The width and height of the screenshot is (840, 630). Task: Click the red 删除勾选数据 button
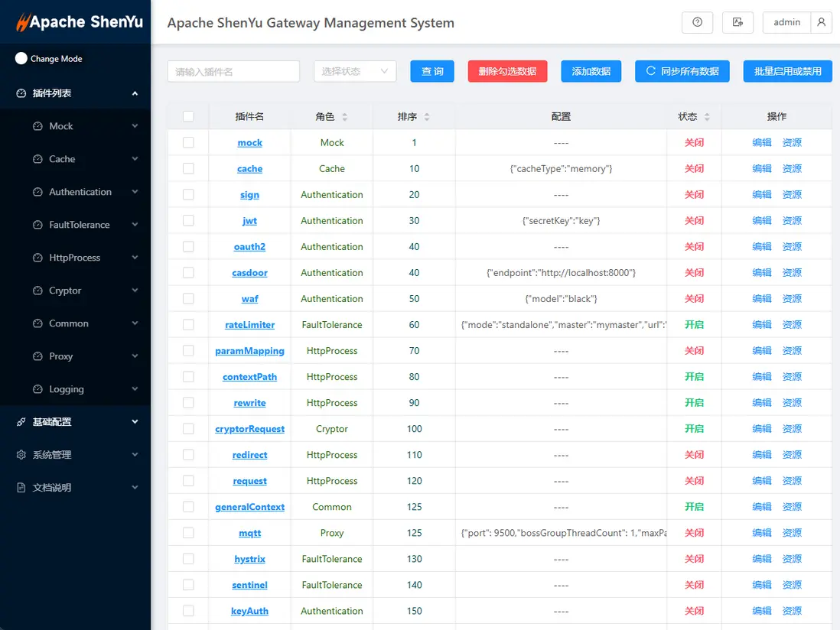click(x=507, y=71)
